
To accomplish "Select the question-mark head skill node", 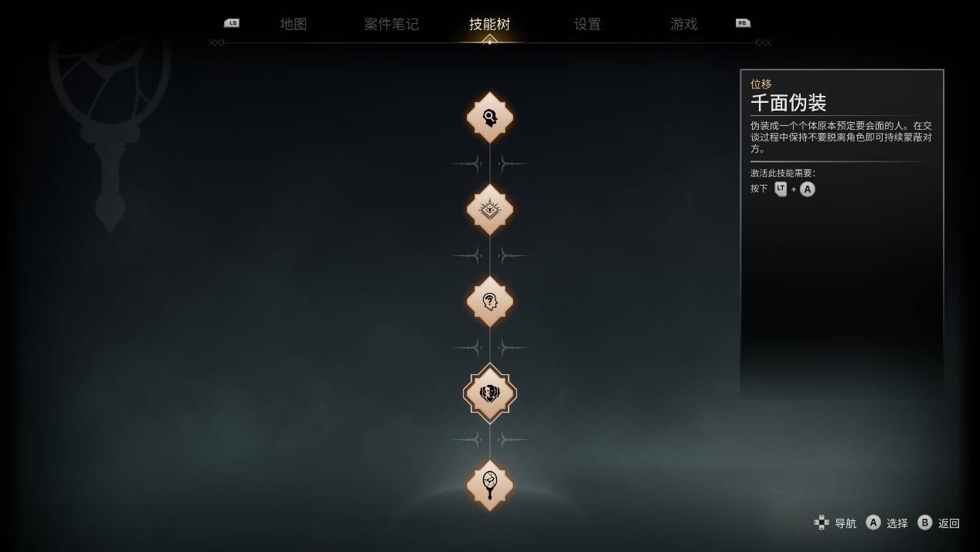I will click(x=490, y=302).
